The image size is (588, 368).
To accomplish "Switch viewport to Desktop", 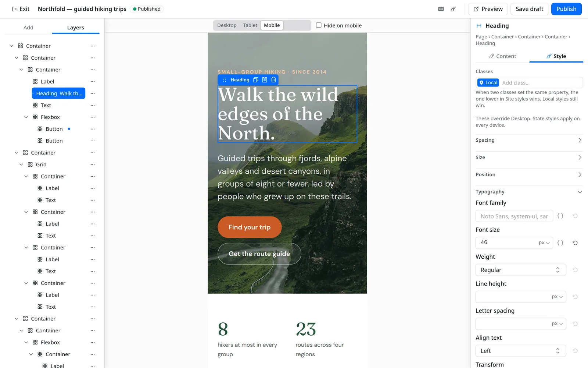I will [227, 25].
